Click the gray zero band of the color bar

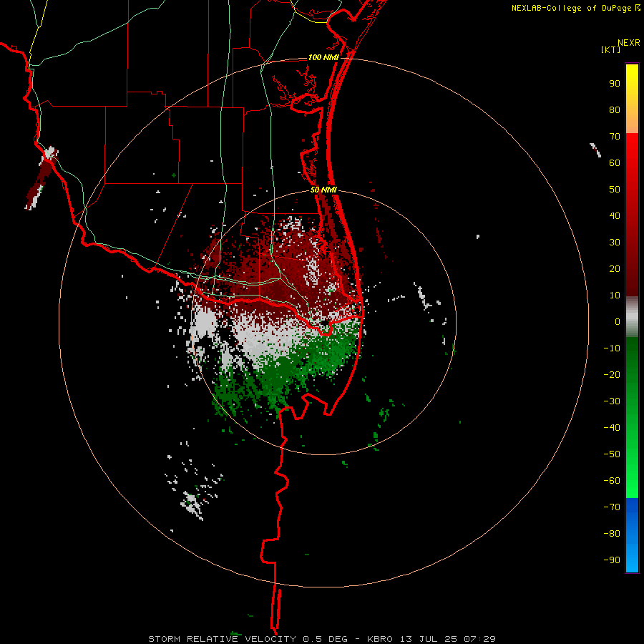tap(632, 317)
